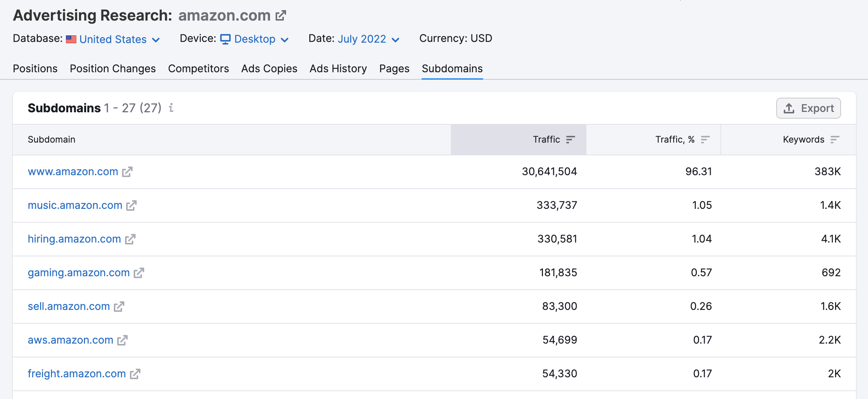Open the aws.amazon.com subdomain link
The image size is (868, 399).
70,340
